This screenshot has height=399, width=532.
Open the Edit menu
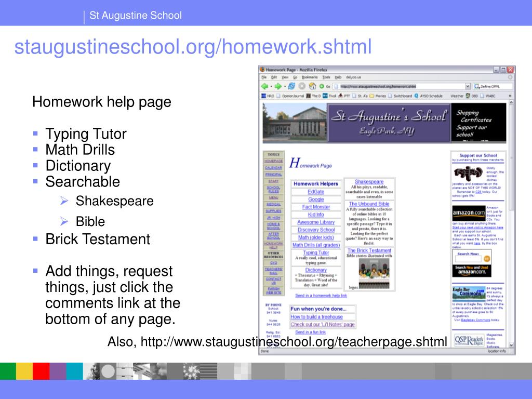point(274,77)
